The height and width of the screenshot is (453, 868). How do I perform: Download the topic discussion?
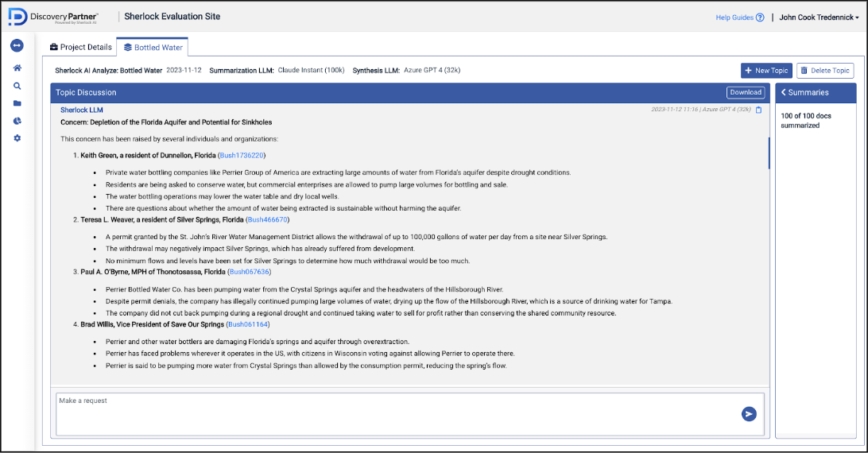click(746, 92)
